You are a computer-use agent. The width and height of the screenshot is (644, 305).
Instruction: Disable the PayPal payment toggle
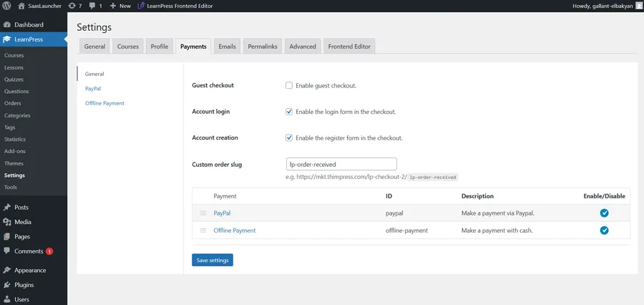pos(604,213)
